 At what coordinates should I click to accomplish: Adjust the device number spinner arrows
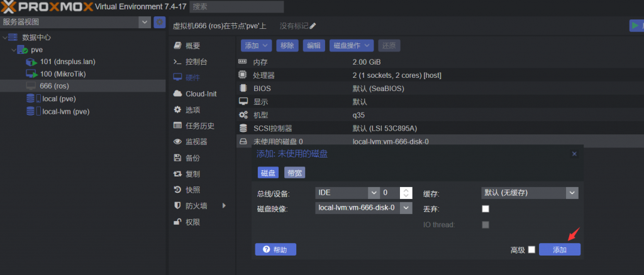[x=406, y=193]
